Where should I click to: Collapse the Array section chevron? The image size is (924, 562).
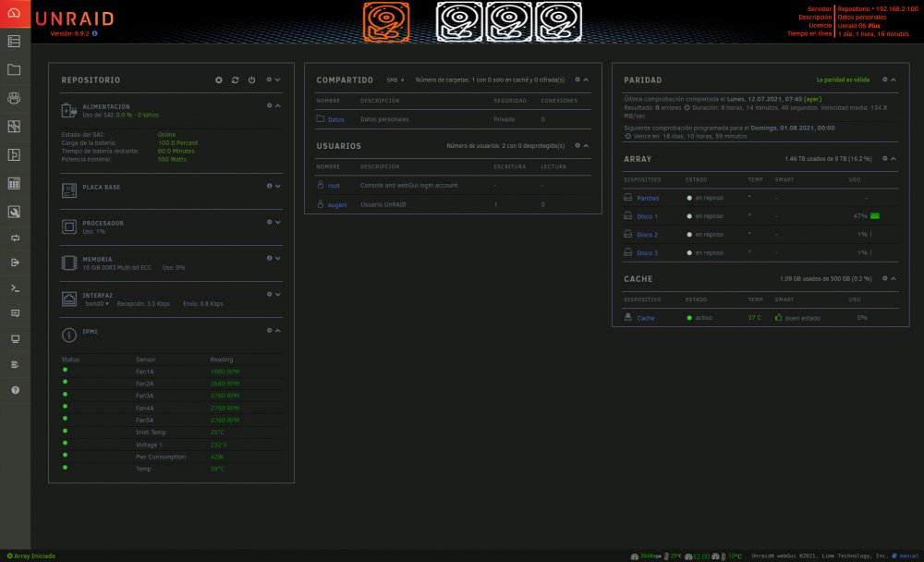point(894,159)
